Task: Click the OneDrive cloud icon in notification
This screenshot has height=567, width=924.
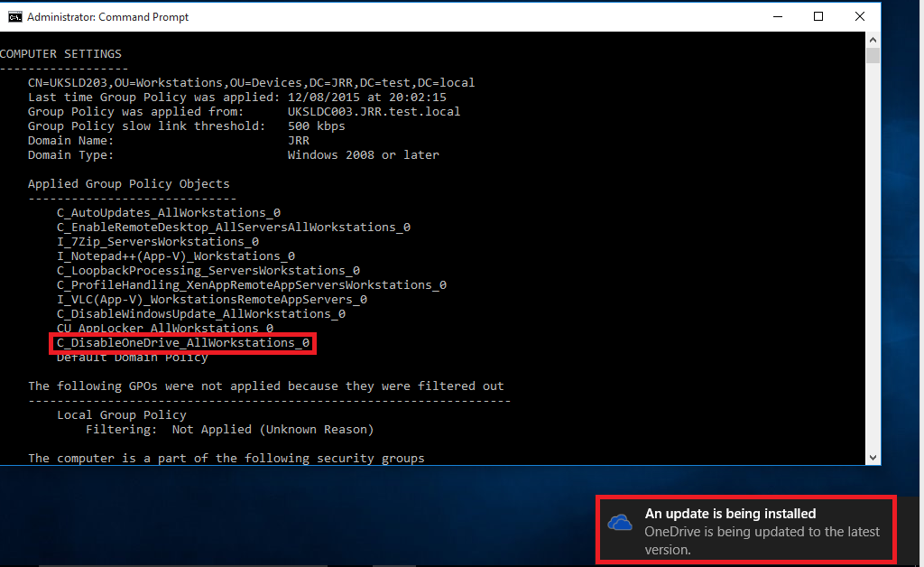Action: (x=620, y=522)
